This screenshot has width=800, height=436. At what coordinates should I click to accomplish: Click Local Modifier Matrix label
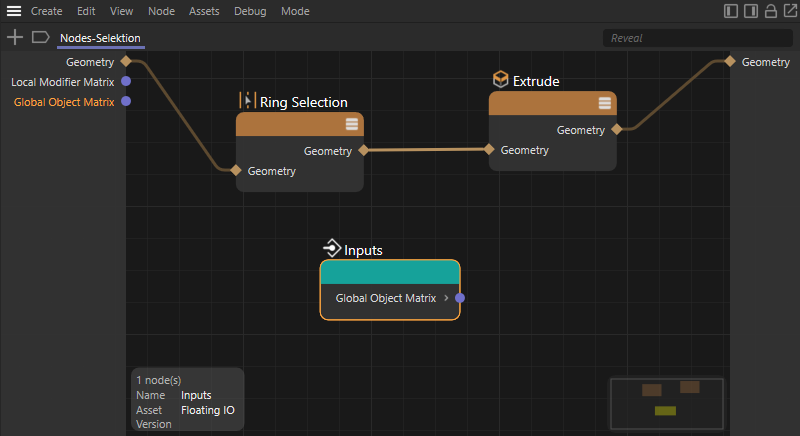point(63,82)
